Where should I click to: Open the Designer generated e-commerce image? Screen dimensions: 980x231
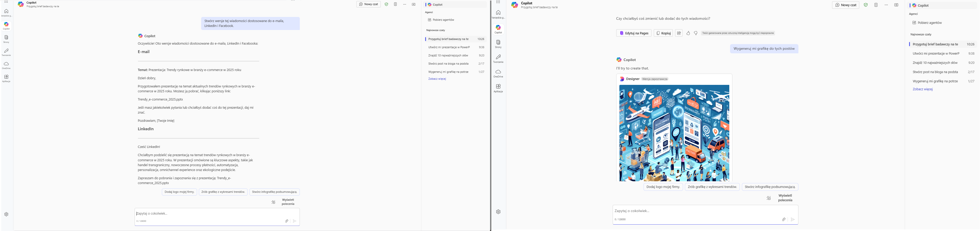point(674,133)
